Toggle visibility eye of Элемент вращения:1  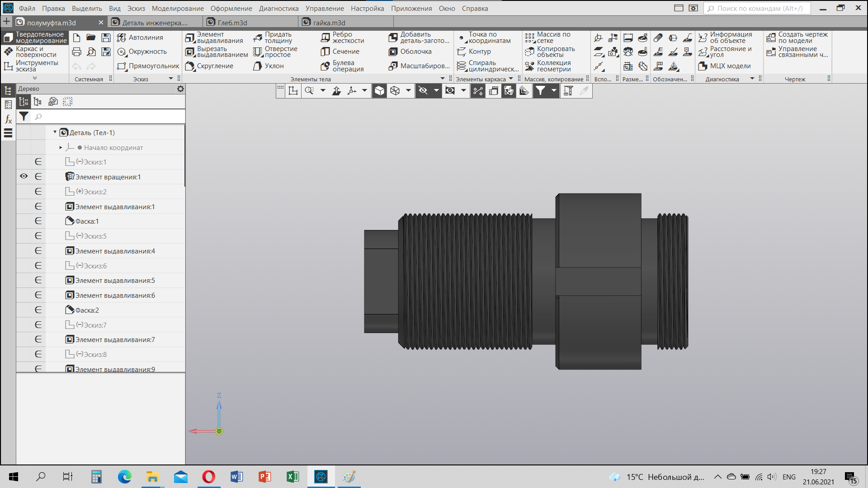(24, 176)
